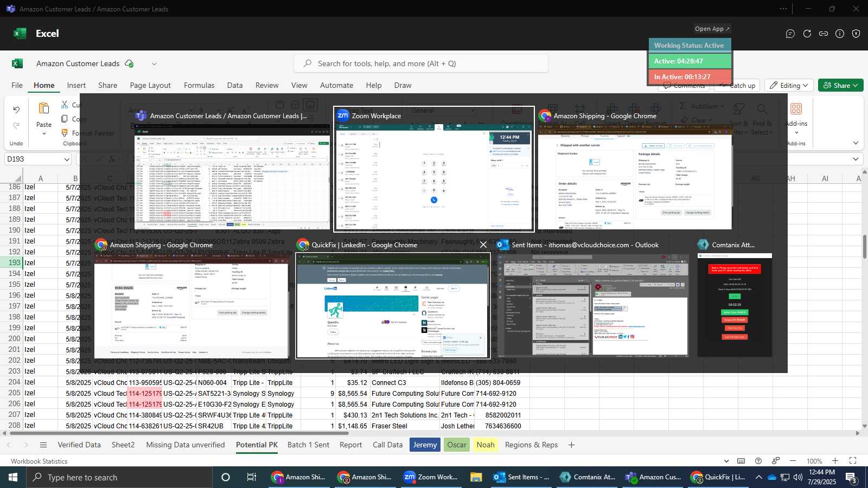Close QuickFix LinkedIn thumbnail with X
The width and height of the screenshot is (868, 488).
click(483, 245)
